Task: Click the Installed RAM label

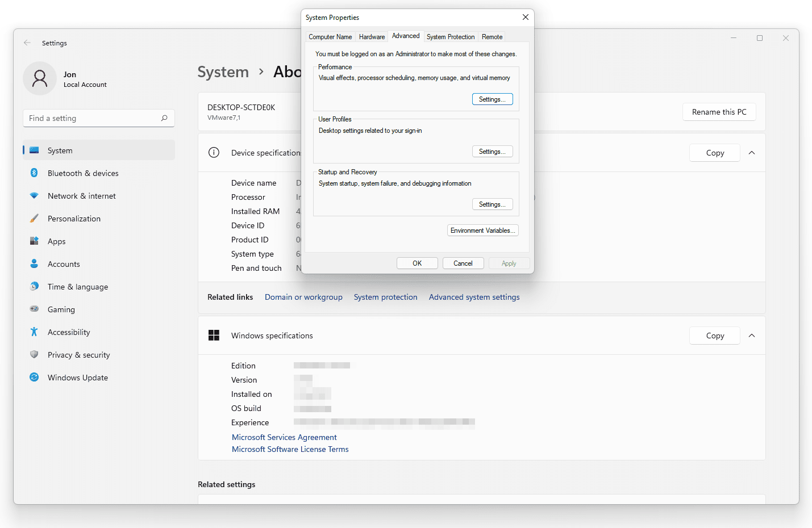Action: 255,211
